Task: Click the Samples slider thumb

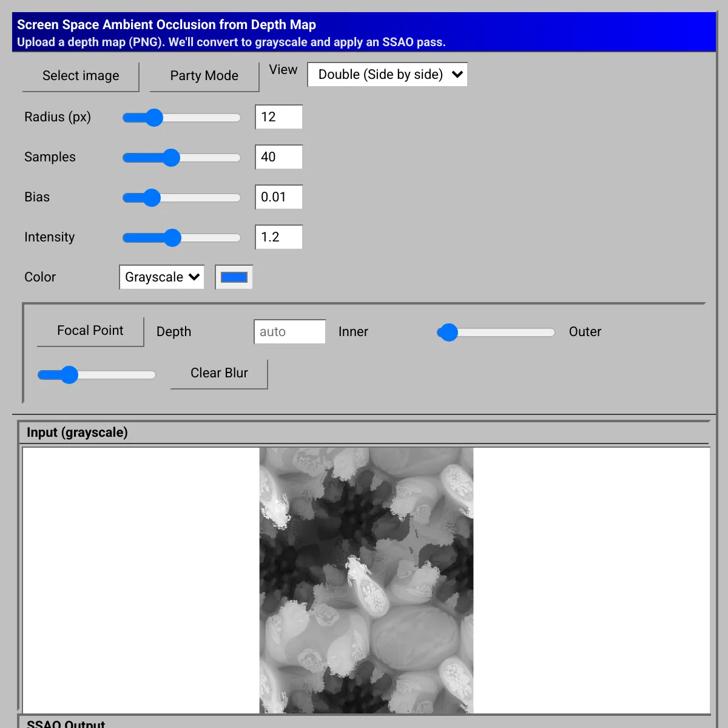Action: tap(171, 157)
